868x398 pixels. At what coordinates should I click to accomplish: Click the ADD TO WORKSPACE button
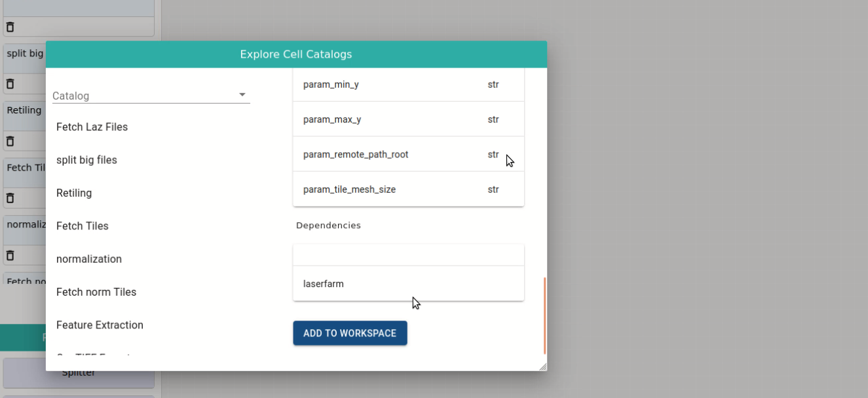[350, 333]
